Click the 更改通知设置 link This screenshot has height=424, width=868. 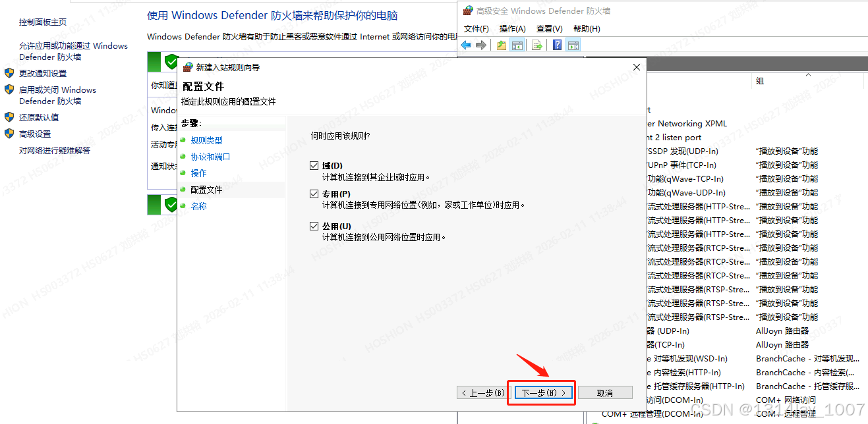tap(43, 73)
